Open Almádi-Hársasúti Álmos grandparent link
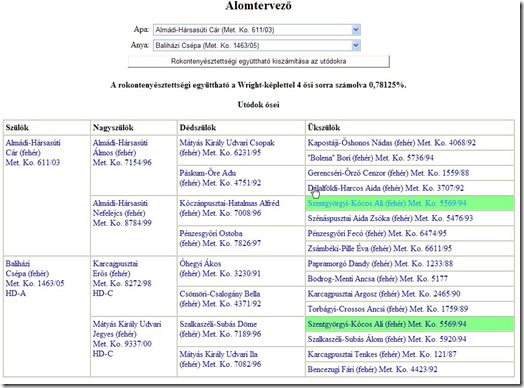The height and width of the screenshot is (388, 524). tap(122, 153)
